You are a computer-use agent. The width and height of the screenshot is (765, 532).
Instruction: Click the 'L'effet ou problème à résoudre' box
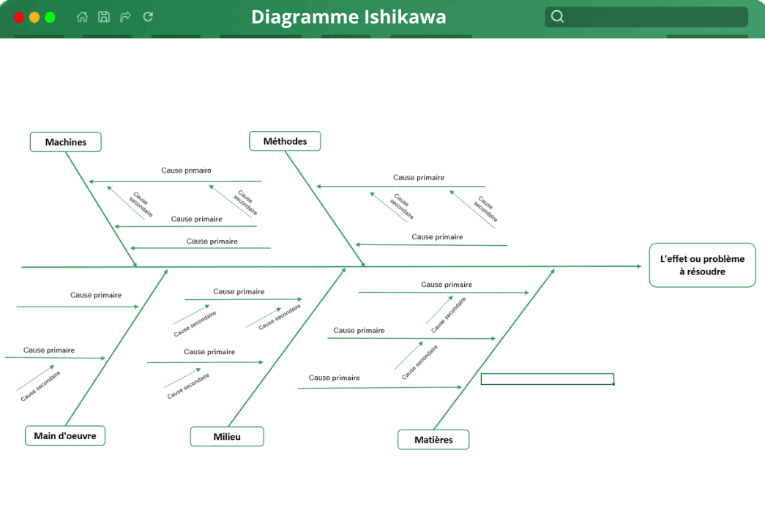pyautogui.click(x=701, y=264)
